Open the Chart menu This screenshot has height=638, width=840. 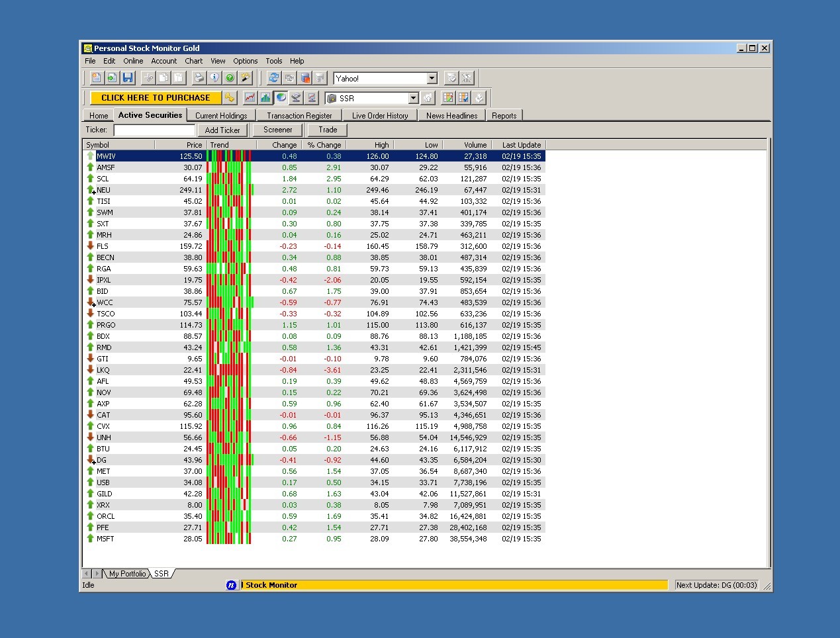(x=193, y=61)
